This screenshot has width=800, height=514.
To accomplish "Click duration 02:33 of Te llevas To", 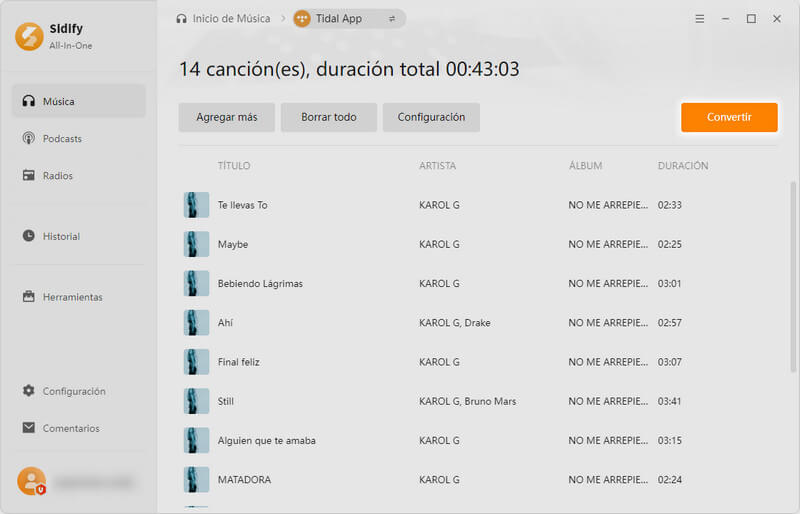I will click(669, 205).
